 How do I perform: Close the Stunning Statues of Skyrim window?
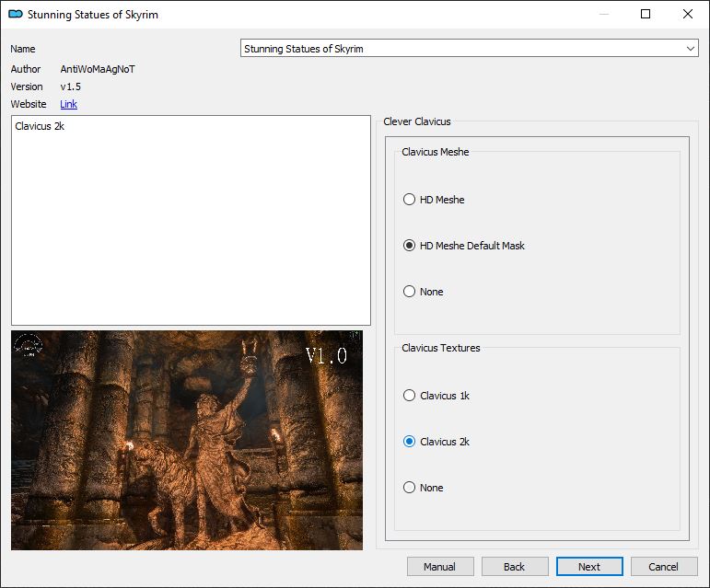click(688, 14)
